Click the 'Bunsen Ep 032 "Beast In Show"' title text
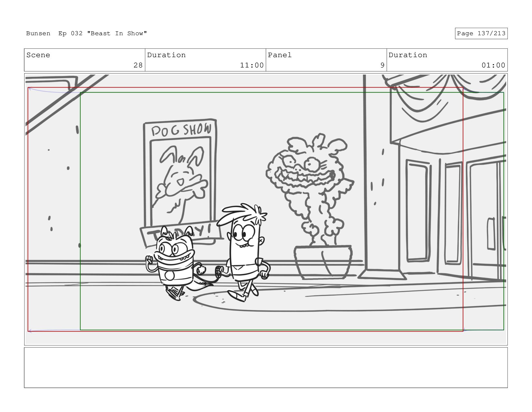Viewport: 532px width, 412px height. (87, 33)
